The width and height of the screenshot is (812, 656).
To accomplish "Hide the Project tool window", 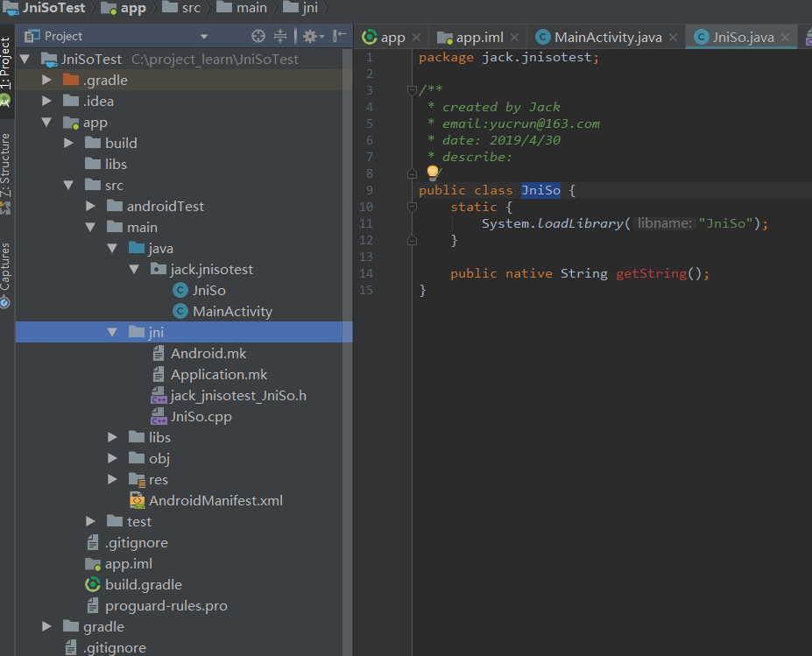I will point(340,36).
